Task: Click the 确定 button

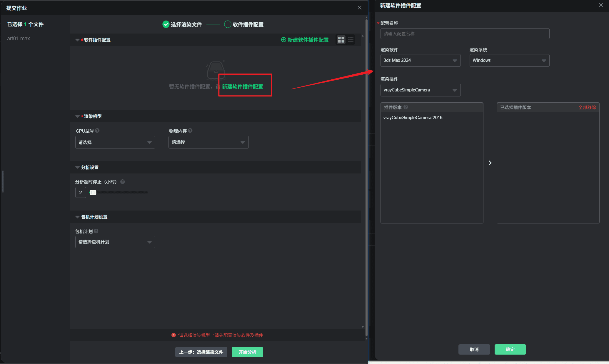Action: point(510,349)
